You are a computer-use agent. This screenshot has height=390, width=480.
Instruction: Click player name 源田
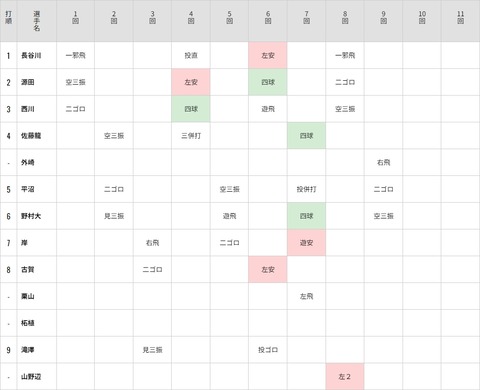click(x=28, y=82)
